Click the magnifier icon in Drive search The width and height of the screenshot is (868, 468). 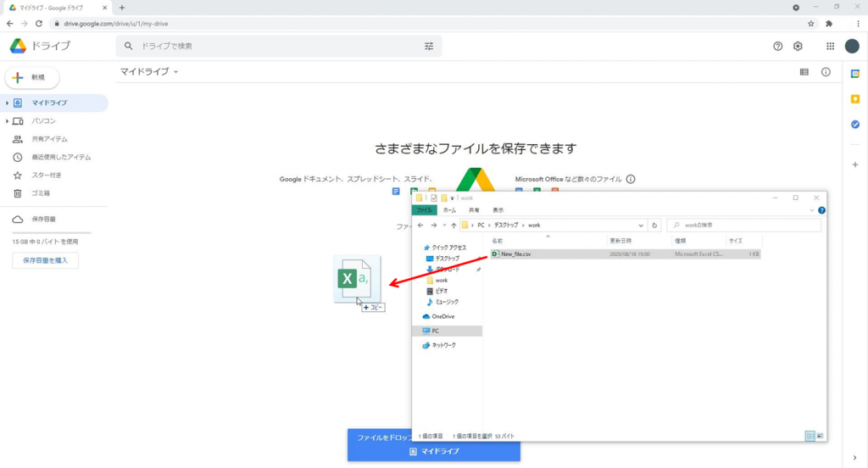tap(129, 46)
